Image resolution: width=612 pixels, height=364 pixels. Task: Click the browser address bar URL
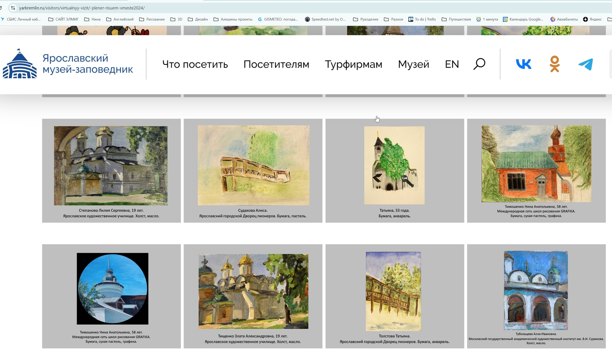(x=82, y=8)
